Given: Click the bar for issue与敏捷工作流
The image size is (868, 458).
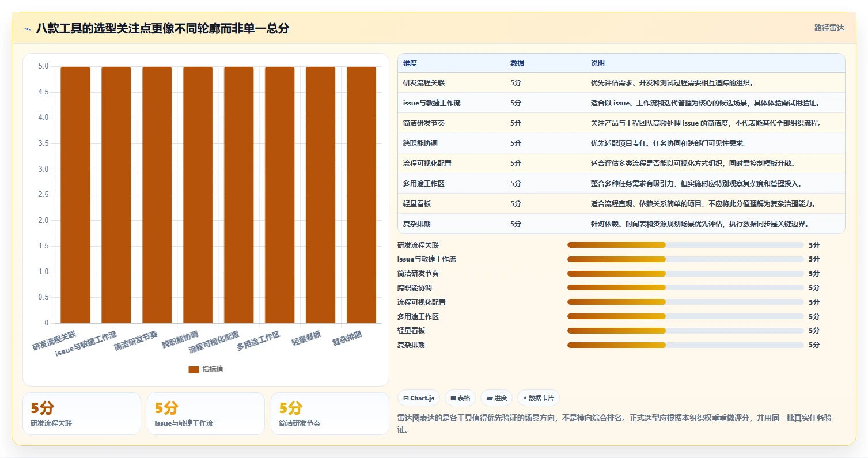Looking at the screenshot, I should [116, 195].
